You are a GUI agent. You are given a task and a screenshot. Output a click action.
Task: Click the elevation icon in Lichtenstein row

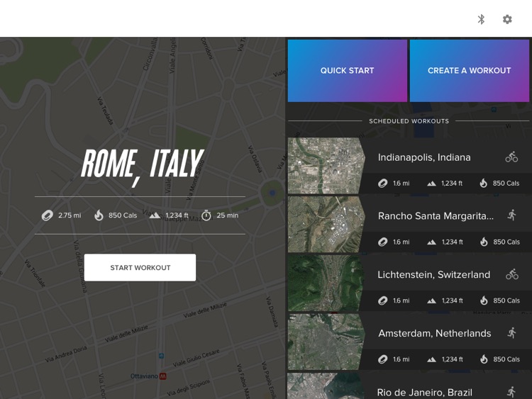tap(431, 300)
